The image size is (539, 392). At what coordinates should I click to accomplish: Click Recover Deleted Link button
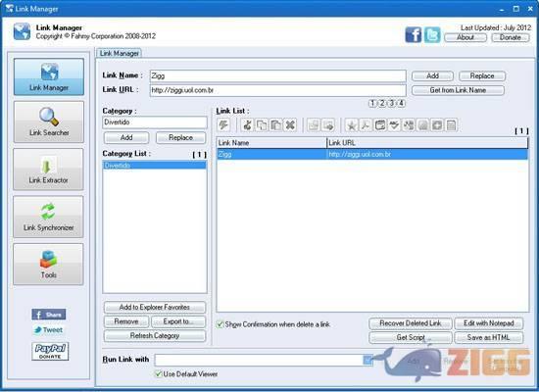(411, 323)
